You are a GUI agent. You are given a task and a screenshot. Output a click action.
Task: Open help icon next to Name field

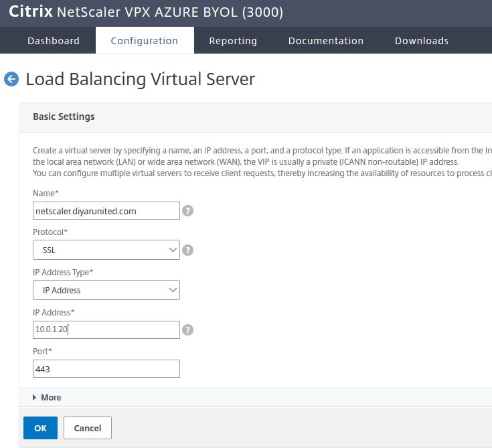click(187, 211)
